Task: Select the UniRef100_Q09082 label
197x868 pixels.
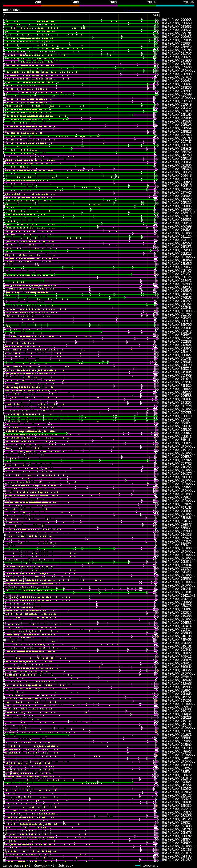Action: (177, 81)
